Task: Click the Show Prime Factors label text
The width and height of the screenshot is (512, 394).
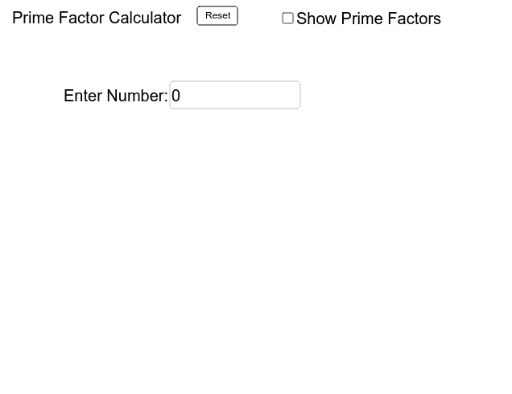Action: tap(368, 18)
